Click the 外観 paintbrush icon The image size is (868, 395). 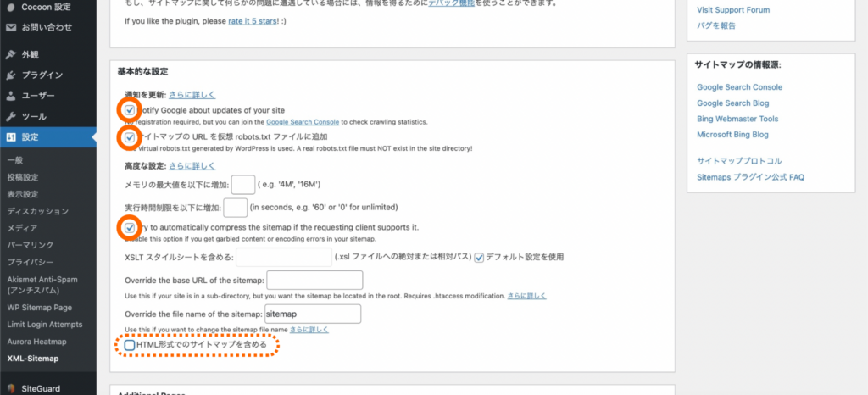click(x=10, y=55)
